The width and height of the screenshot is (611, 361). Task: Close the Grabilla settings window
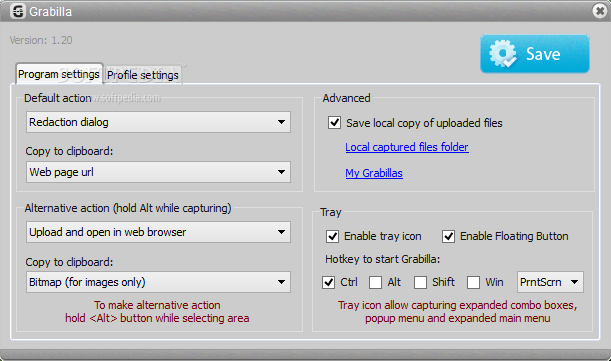tap(600, 11)
